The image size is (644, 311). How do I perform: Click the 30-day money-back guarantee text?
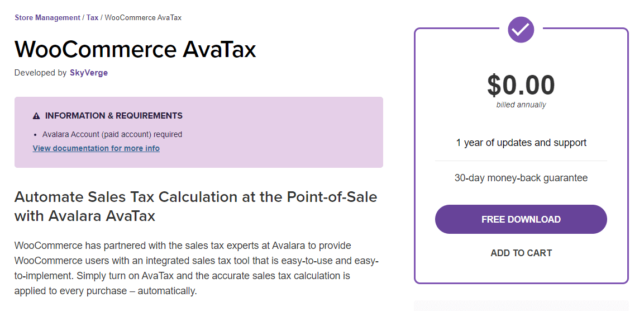[x=521, y=178]
